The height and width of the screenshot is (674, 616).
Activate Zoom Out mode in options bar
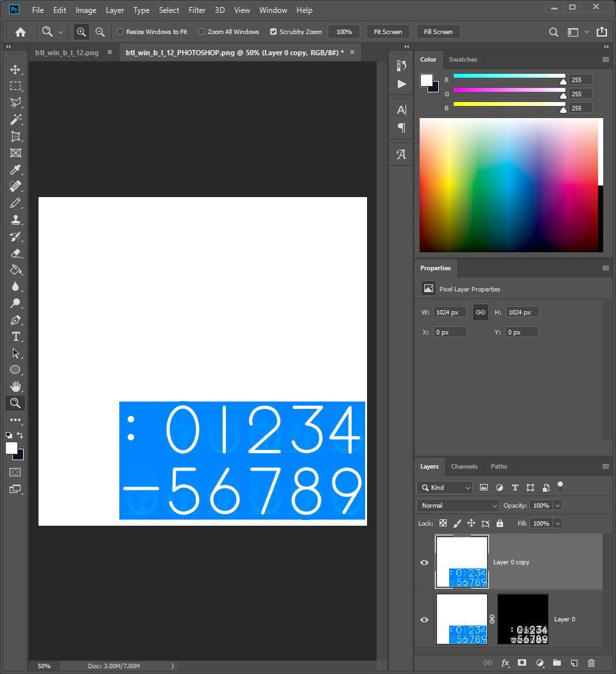[99, 32]
